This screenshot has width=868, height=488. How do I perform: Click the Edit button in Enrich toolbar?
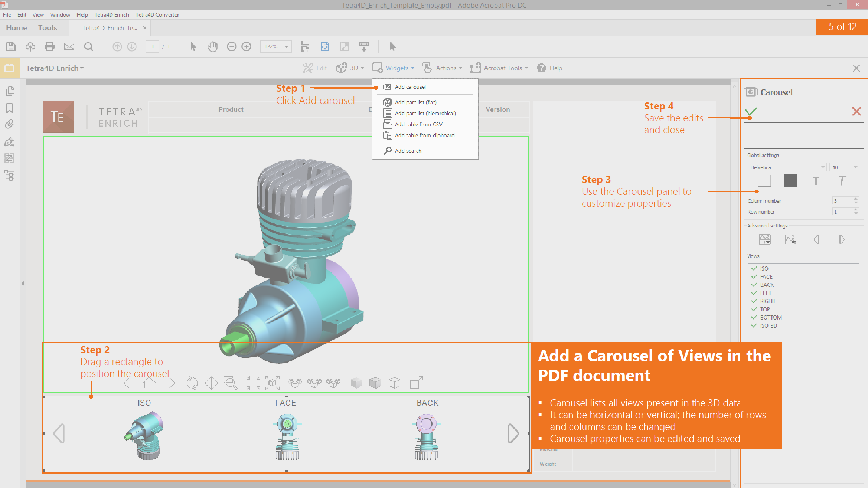click(315, 68)
